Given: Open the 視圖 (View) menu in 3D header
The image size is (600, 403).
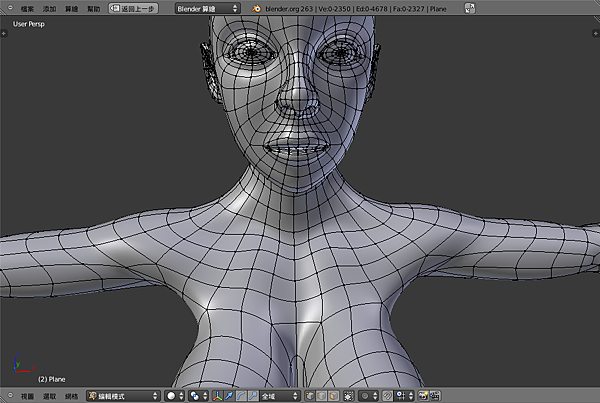Looking at the screenshot, I should point(26,396).
